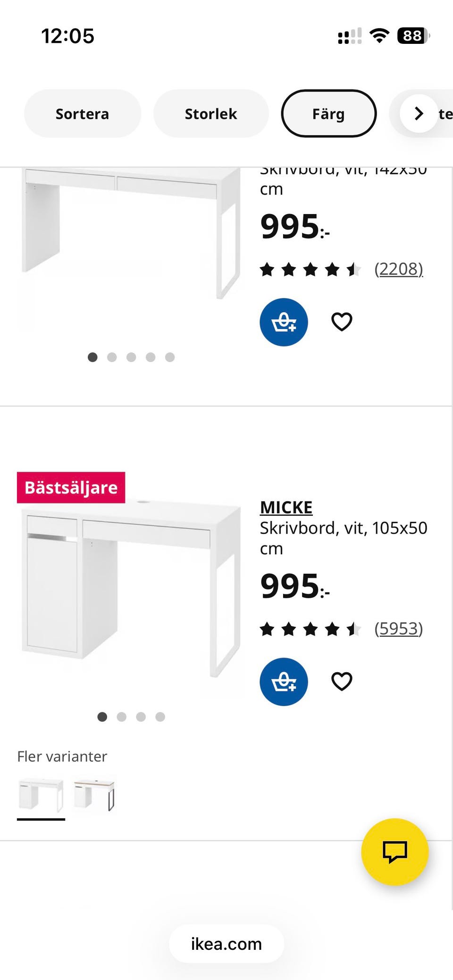Tap the ikea.com address bar

point(226,944)
